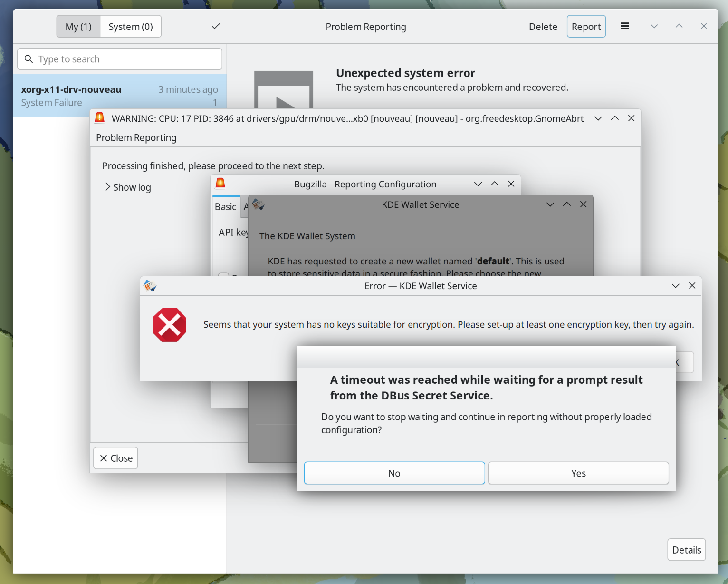Image resolution: width=728 pixels, height=584 pixels.
Task: Open the hamburger menu in Problem Reporting
Action: [x=624, y=26]
